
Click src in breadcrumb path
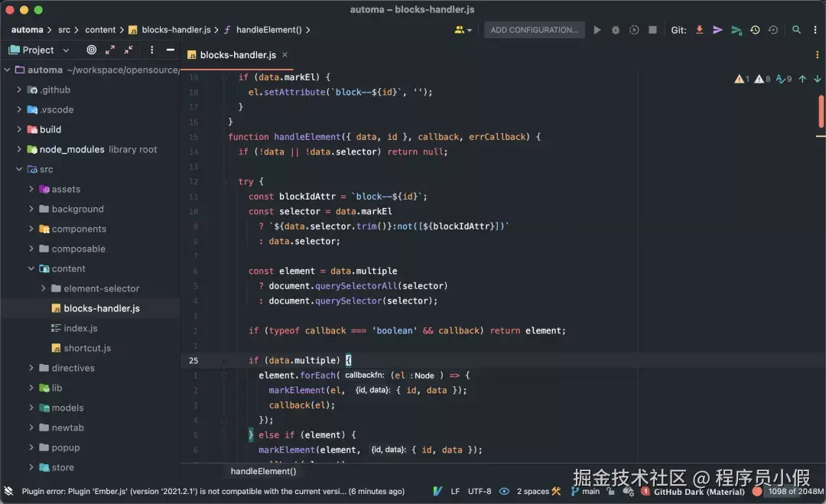click(x=64, y=30)
